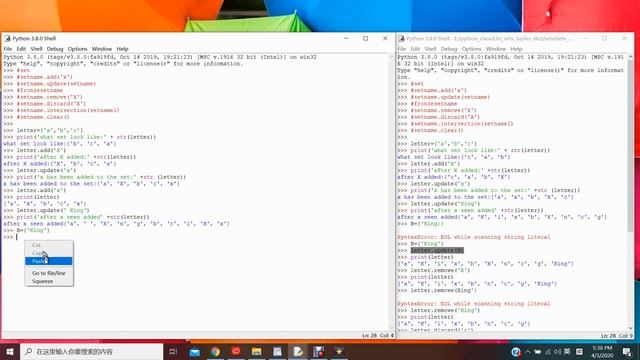
Task: Choose Squeeze from the context menu
Action: 49,281
